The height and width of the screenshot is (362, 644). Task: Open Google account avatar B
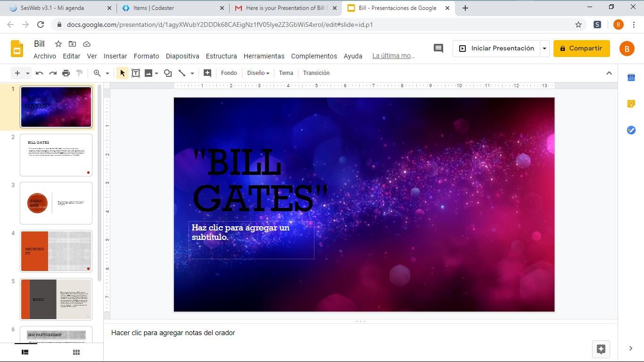[627, 49]
